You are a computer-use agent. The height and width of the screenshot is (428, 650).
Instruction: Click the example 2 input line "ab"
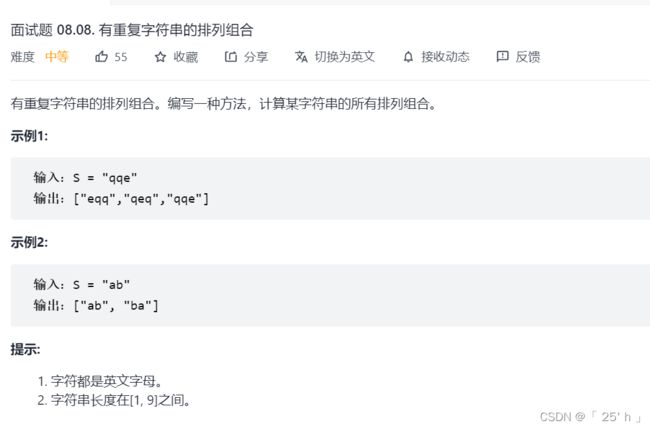click(x=82, y=285)
